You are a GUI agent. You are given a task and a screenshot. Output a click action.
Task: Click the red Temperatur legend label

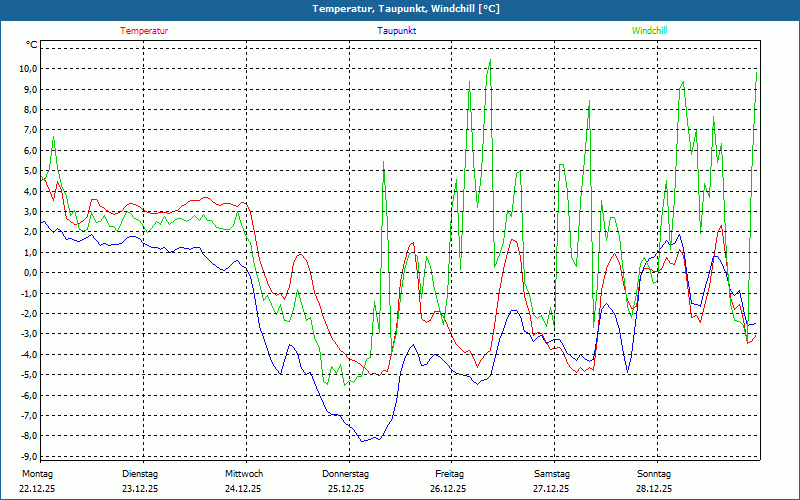(x=144, y=31)
